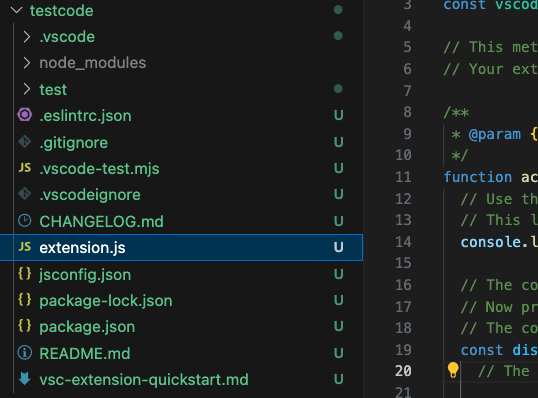The height and width of the screenshot is (398, 538).
Task: Select the test folder name
Action: coord(53,90)
